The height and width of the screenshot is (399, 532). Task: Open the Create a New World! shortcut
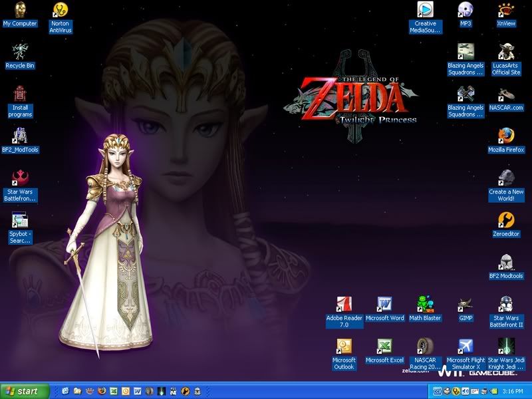(506, 186)
